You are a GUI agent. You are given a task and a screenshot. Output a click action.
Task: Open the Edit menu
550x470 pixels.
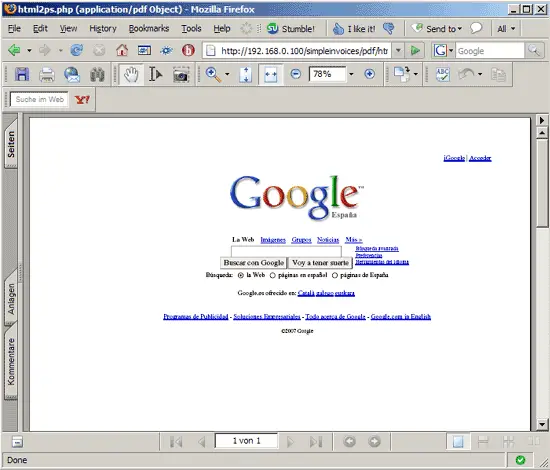point(40,28)
